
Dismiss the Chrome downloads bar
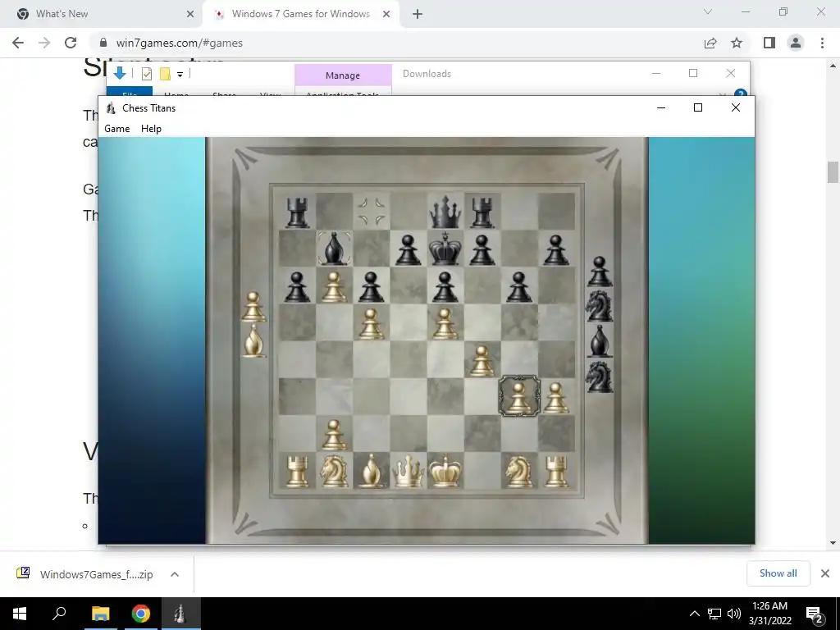825,573
